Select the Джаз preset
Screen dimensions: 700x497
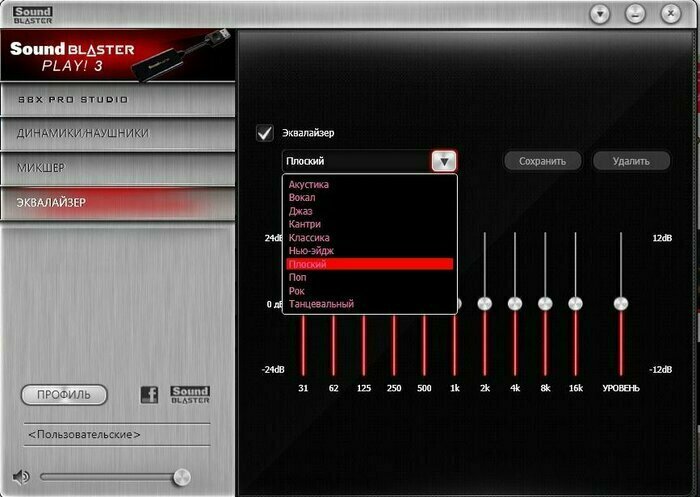tap(300, 211)
